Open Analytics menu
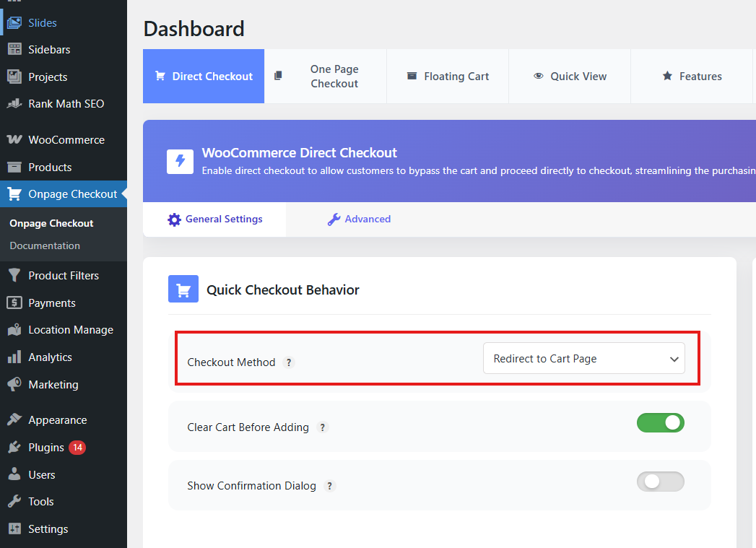This screenshot has width=756, height=548. click(63, 357)
